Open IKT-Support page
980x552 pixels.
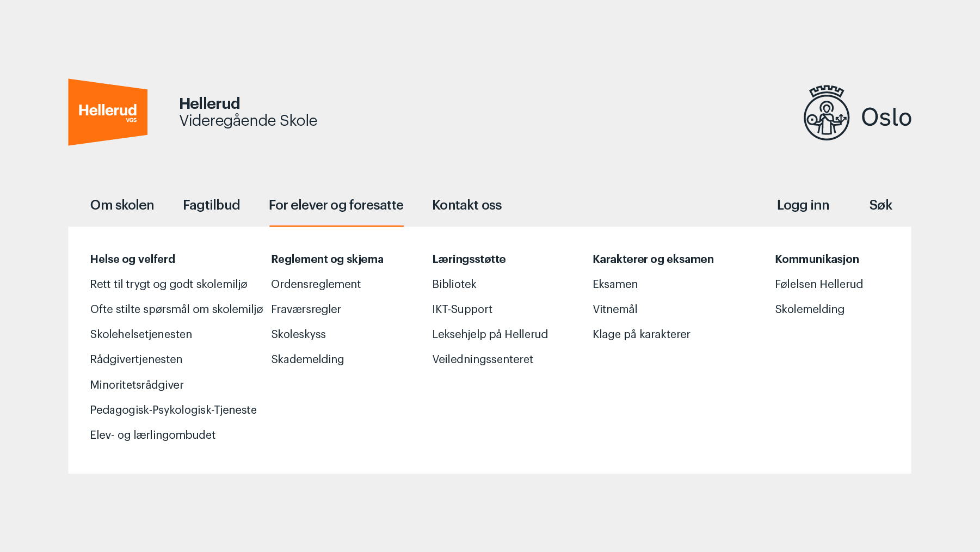pyautogui.click(x=462, y=309)
